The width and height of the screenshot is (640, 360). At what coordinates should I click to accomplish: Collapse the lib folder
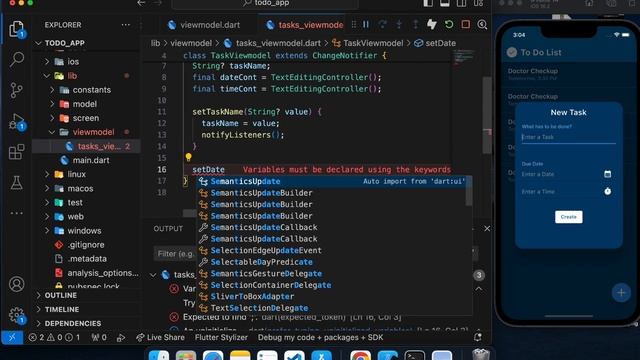point(47,76)
